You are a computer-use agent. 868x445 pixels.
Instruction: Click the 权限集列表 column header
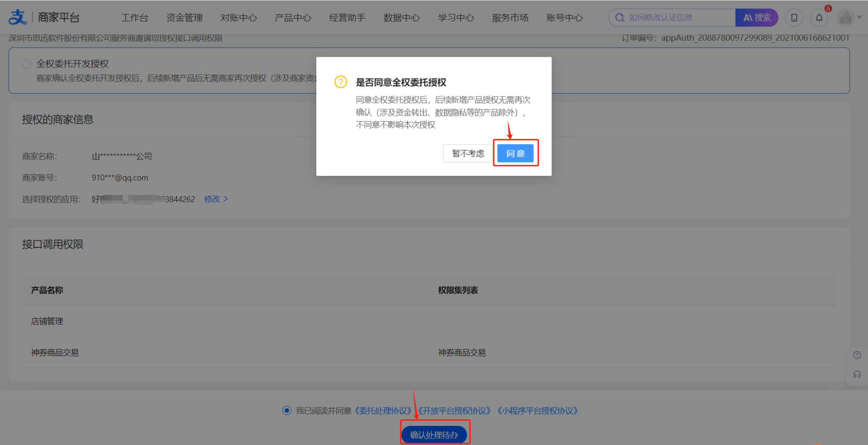coord(458,290)
